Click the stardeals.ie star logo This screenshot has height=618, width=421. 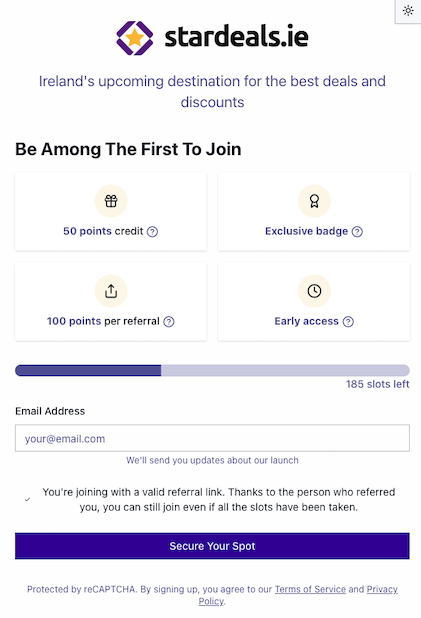point(135,38)
